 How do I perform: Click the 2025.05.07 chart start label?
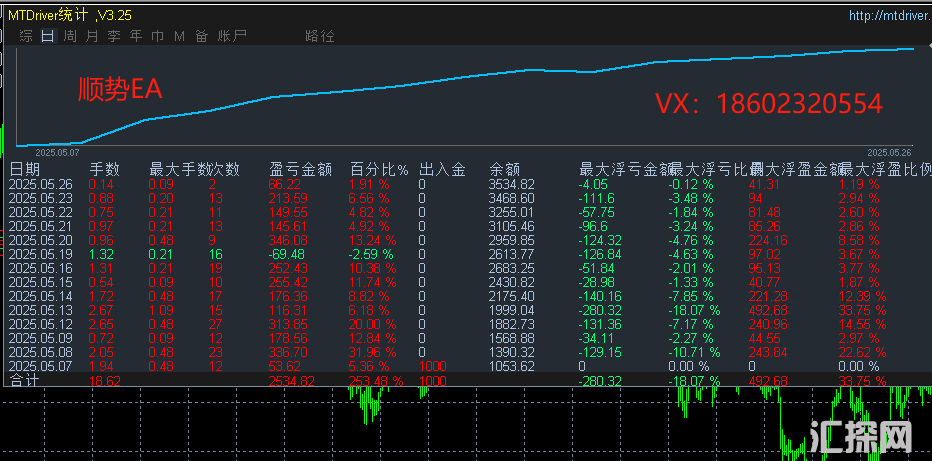(x=57, y=153)
